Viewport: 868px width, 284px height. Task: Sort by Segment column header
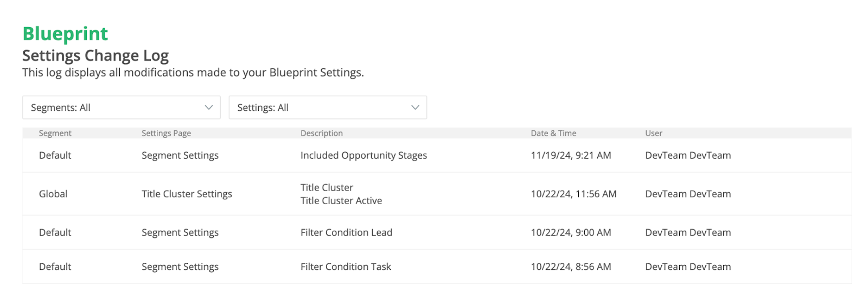pyautogui.click(x=55, y=133)
